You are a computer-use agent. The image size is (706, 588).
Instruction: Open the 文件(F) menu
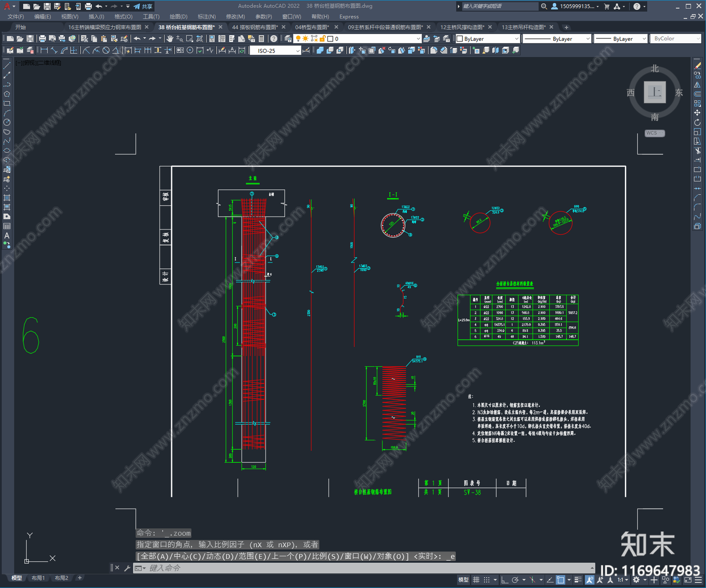coord(16,16)
